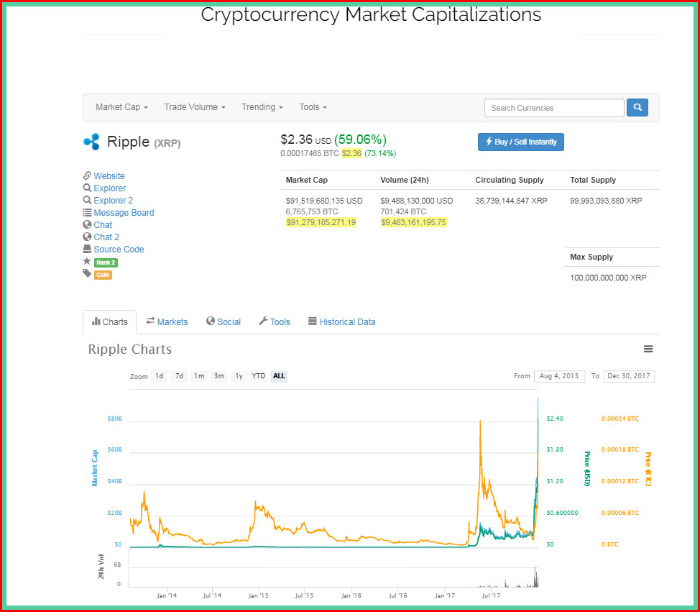Set chart zoom to ALL

(x=279, y=376)
